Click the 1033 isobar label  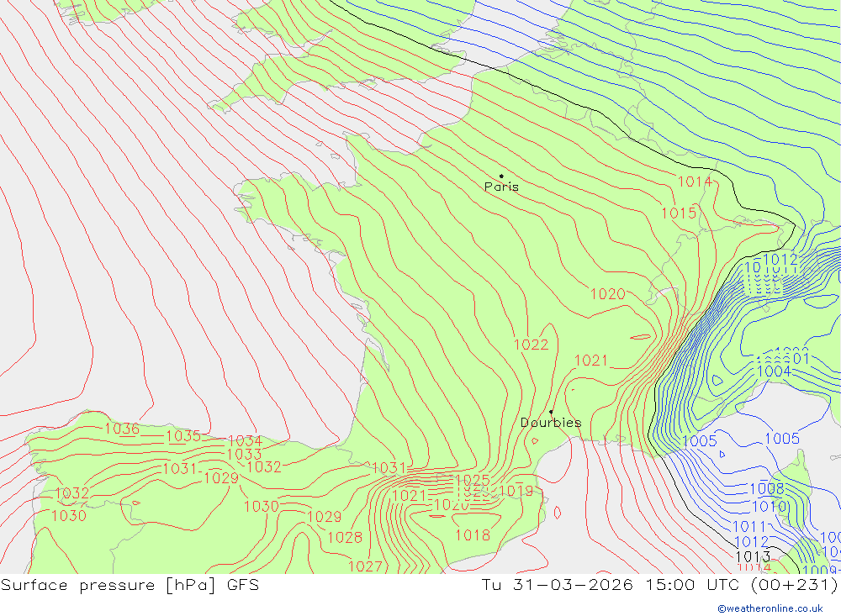coord(244,455)
